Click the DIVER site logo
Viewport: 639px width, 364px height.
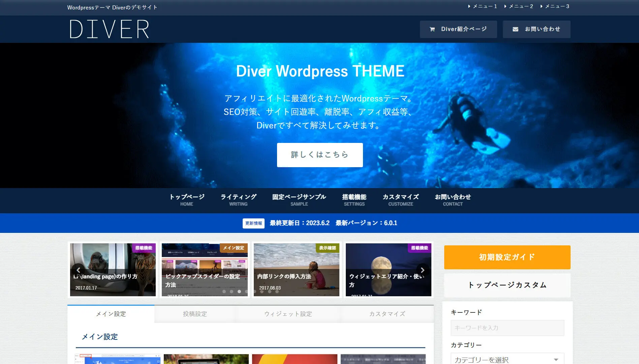coord(109,29)
